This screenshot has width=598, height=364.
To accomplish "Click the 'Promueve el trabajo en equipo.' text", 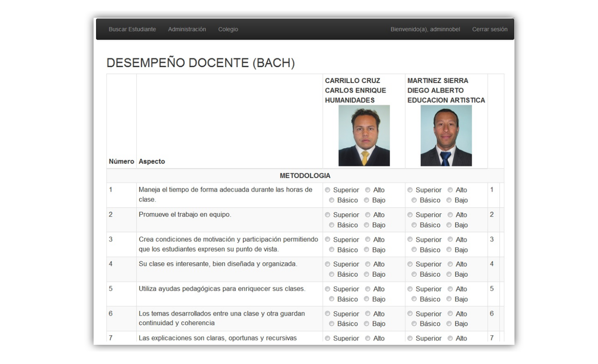I will pyautogui.click(x=185, y=215).
